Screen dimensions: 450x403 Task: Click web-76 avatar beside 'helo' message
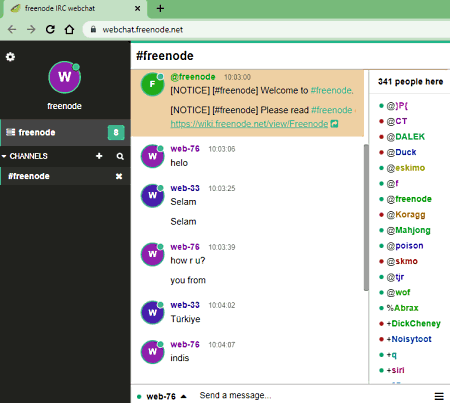(x=152, y=156)
